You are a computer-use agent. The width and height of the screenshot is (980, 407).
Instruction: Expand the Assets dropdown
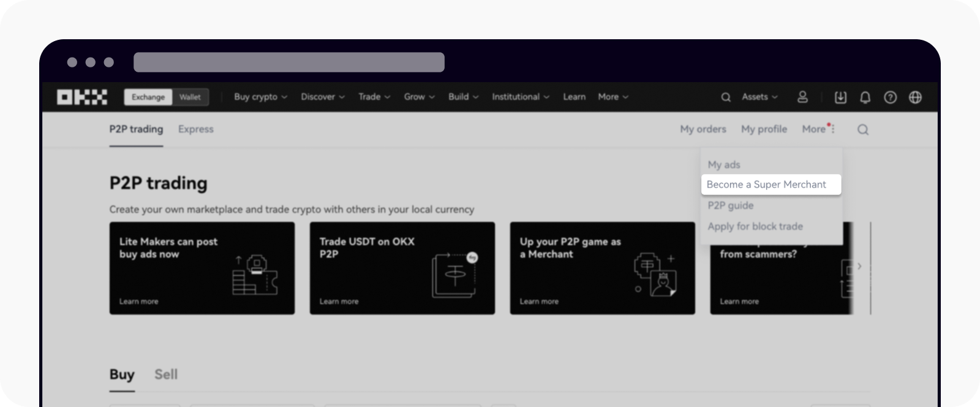coord(759,97)
